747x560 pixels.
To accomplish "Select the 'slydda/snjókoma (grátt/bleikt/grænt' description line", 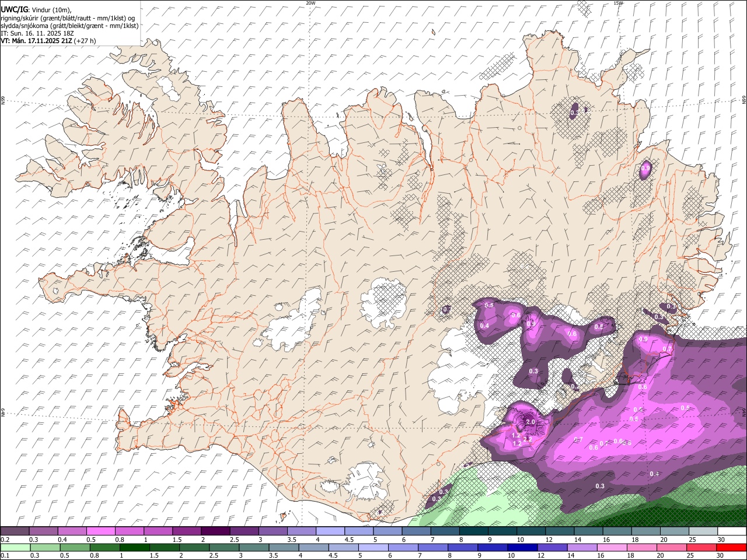I will 69,26.
